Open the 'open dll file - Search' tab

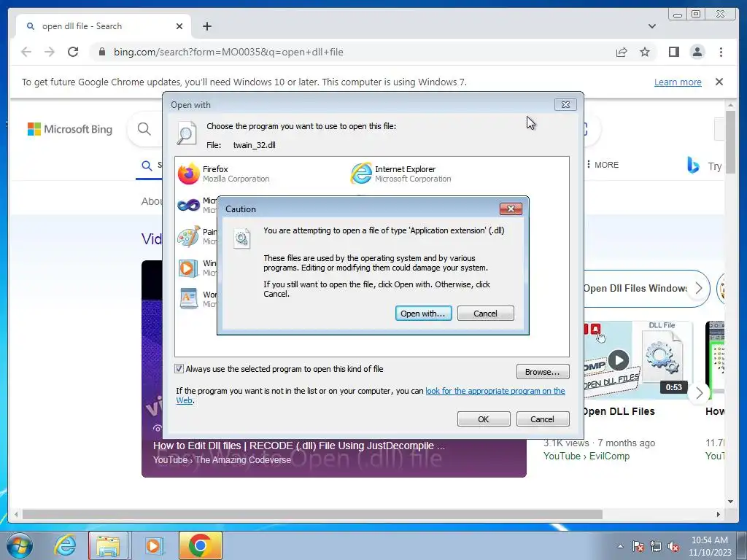coord(103,26)
